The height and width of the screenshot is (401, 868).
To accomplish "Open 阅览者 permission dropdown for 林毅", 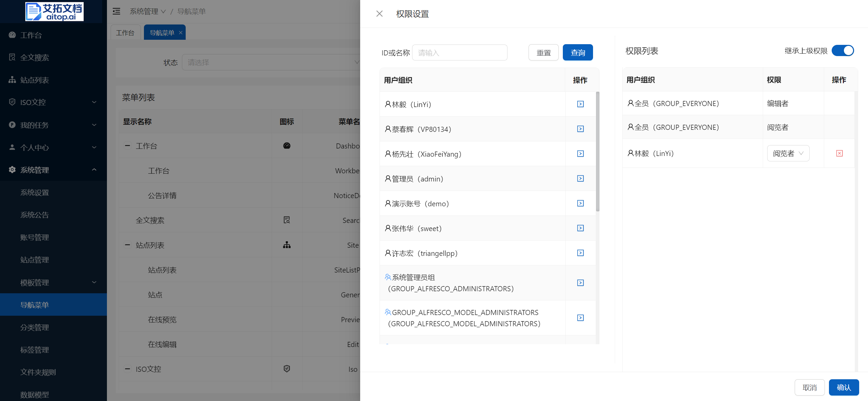I will click(x=788, y=153).
